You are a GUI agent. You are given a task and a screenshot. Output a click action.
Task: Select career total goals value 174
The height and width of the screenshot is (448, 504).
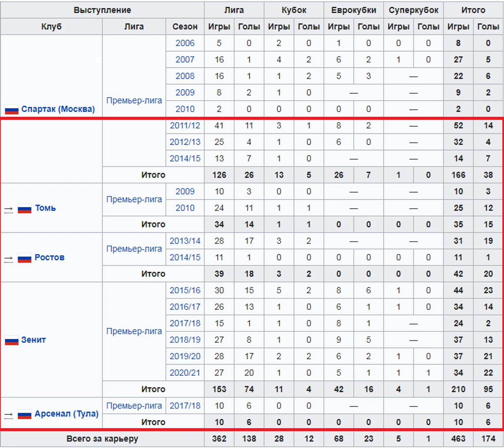[488, 439]
